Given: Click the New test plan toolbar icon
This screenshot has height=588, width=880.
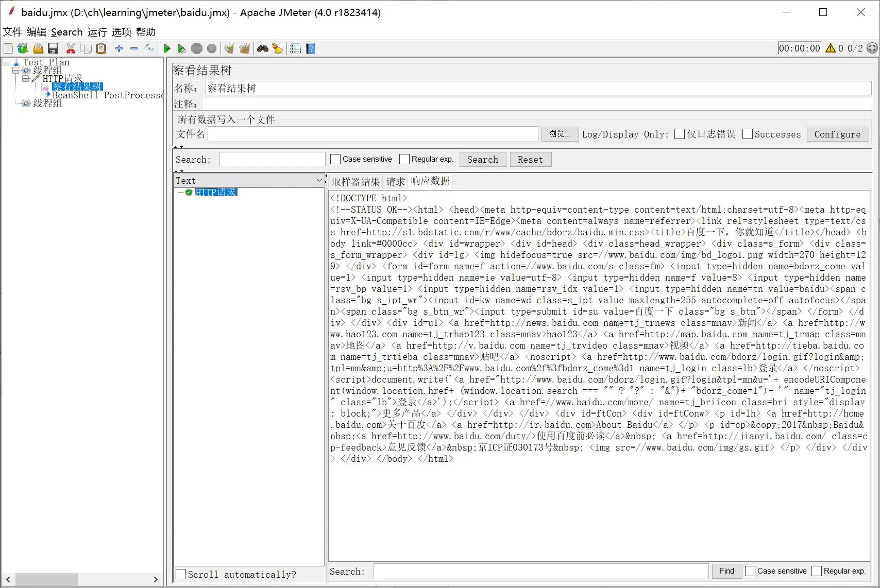Looking at the screenshot, I should click(8, 48).
